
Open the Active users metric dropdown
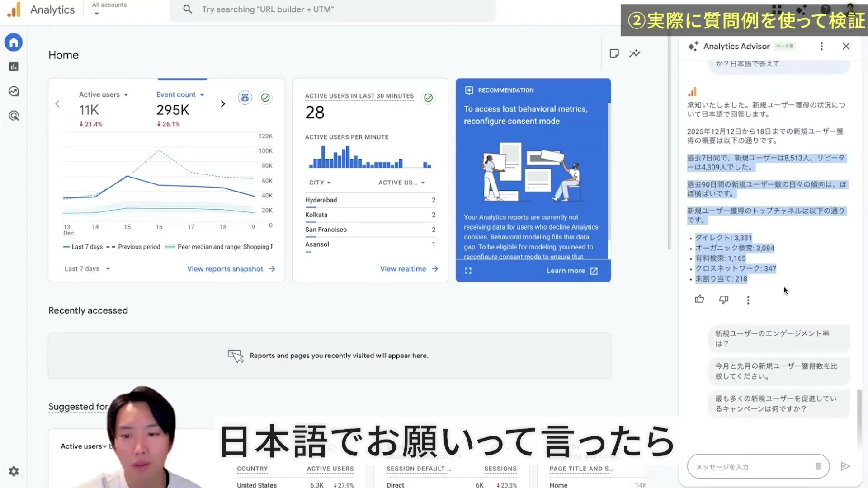tap(104, 94)
